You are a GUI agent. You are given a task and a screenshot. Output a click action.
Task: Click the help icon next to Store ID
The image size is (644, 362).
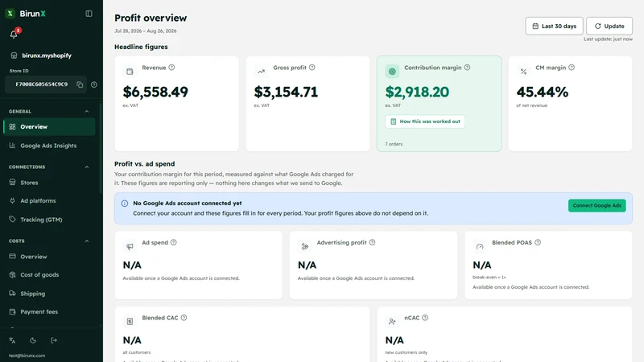pyautogui.click(x=94, y=84)
